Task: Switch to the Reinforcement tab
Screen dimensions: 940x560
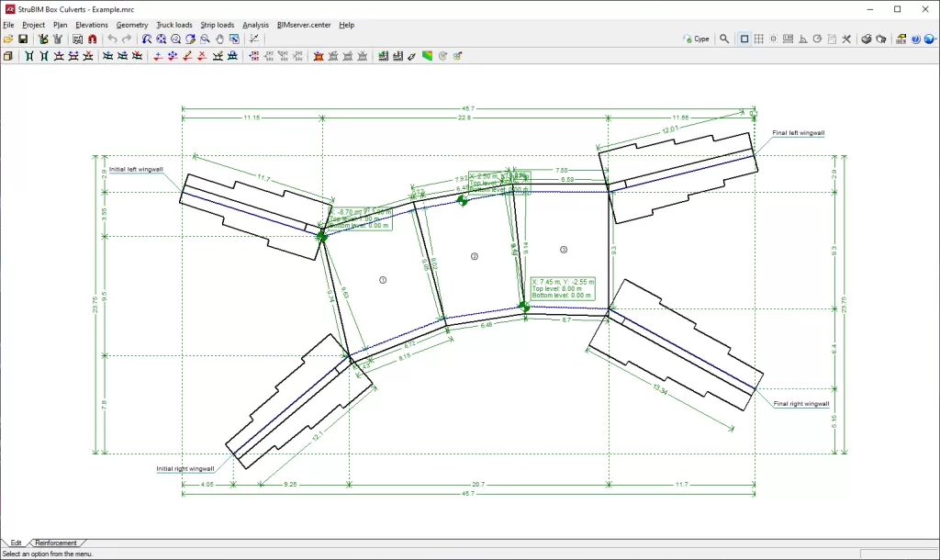Action: 55,543
